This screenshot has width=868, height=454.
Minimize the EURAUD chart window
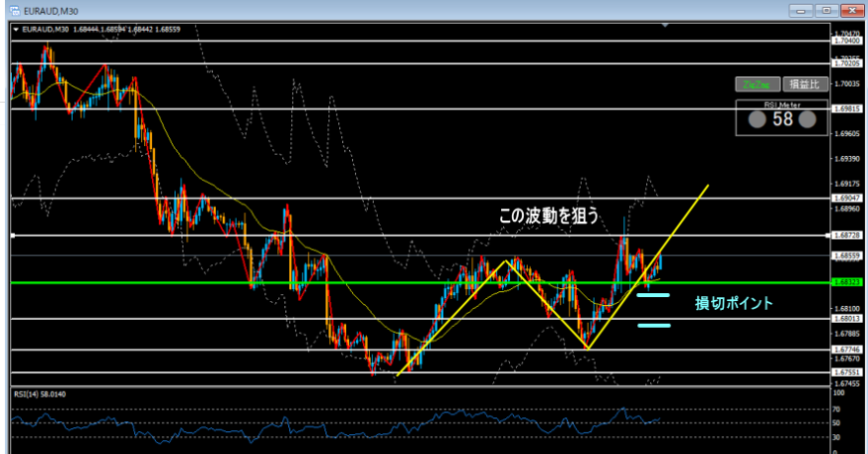(801, 10)
